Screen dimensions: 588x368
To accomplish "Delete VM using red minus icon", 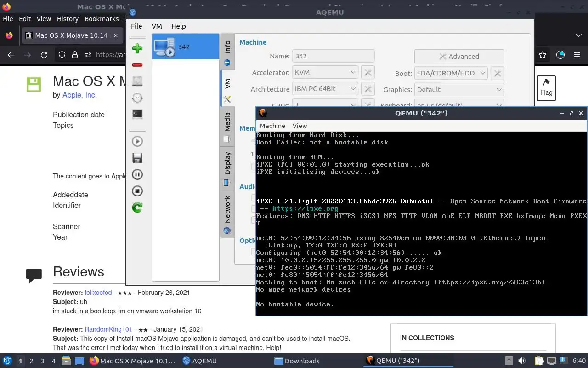I will [x=137, y=65].
